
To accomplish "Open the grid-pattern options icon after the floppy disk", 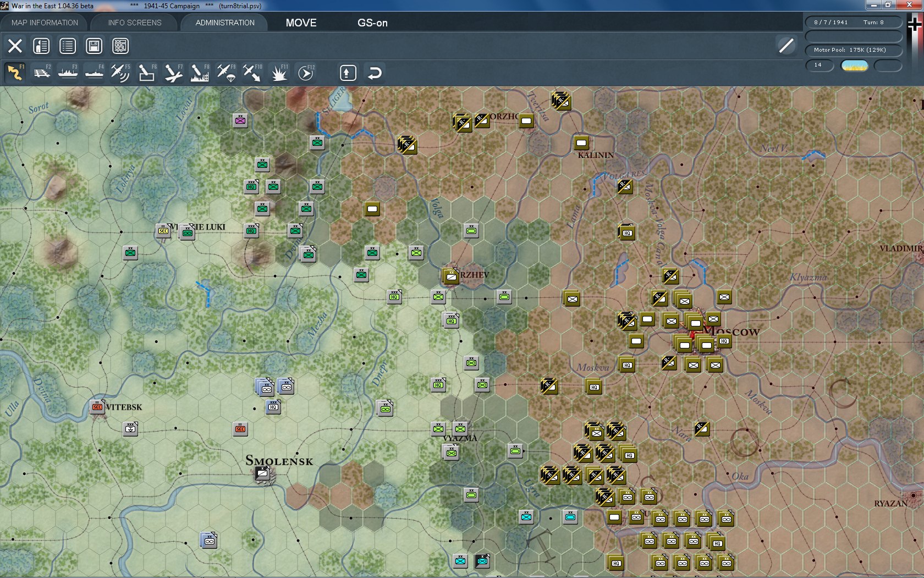I will pos(120,46).
